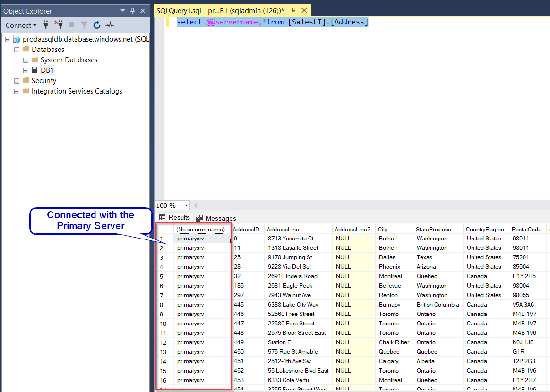The height and width of the screenshot is (392, 550).
Task: Pin the Object Explorer panel
Action: [133, 11]
